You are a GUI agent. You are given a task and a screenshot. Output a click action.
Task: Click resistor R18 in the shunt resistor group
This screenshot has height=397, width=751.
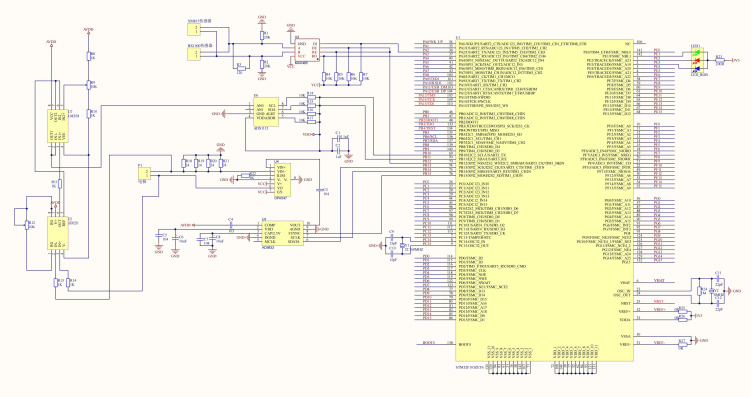point(183,163)
